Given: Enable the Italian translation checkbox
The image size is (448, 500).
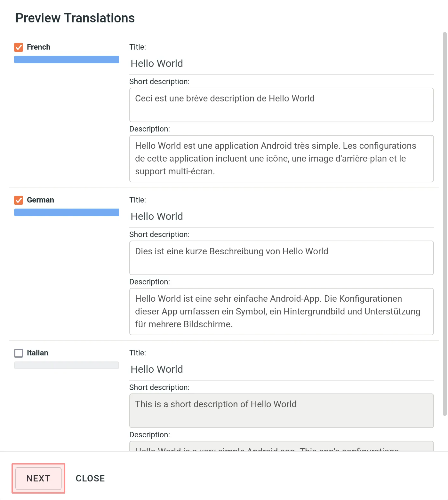Looking at the screenshot, I should 18,353.
